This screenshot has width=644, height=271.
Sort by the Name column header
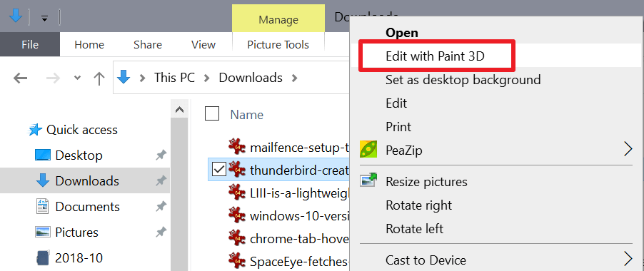coord(247,114)
